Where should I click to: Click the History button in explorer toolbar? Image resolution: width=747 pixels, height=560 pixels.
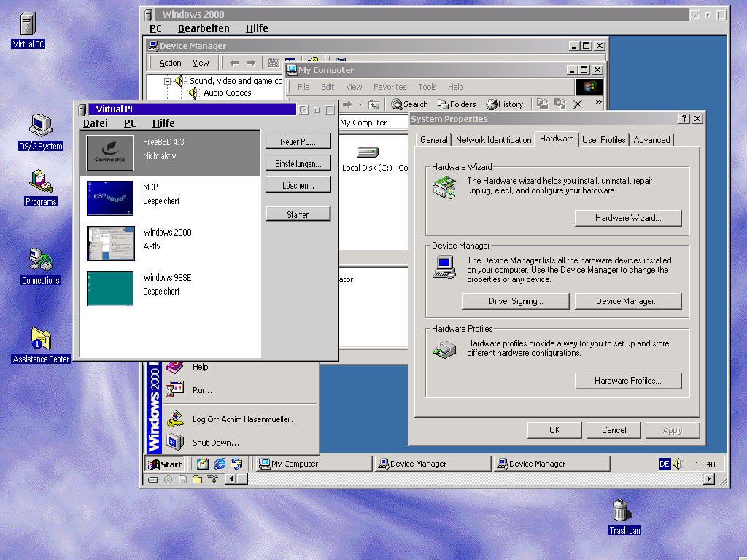505,104
